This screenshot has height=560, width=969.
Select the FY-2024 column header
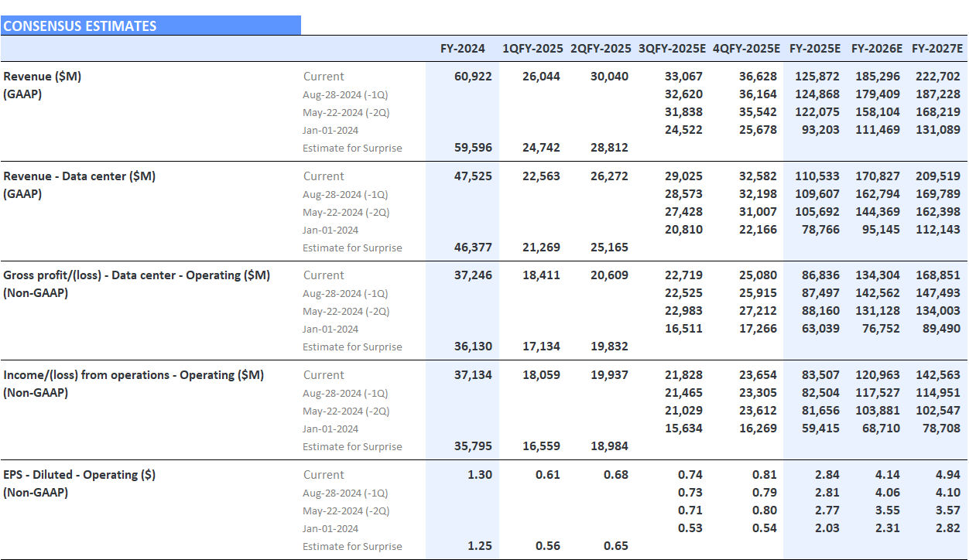tap(462, 48)
